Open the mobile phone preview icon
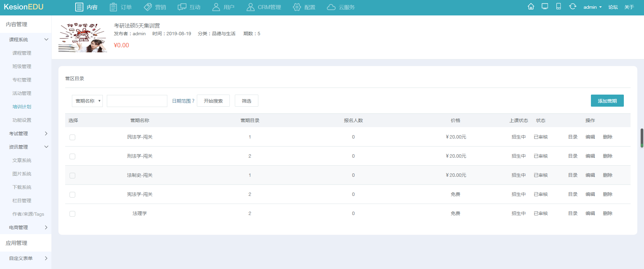Screen dimensions: 644x269 coord(558,6)
